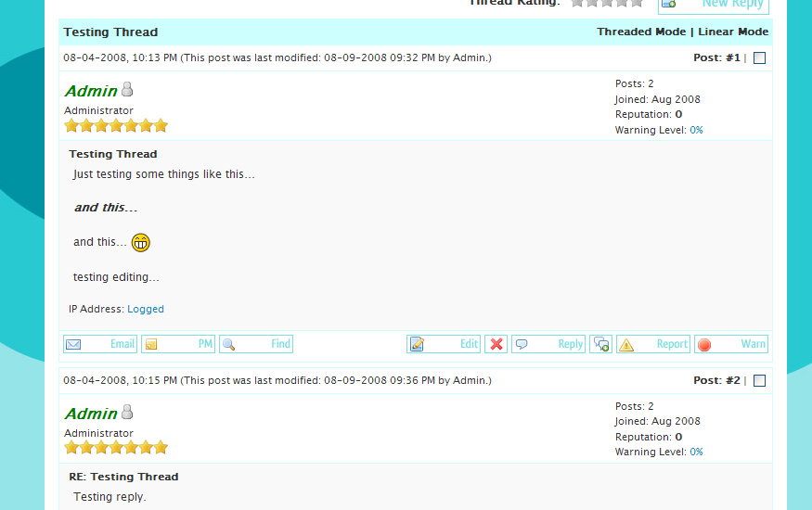812x510 pixels.
Task: Select the checkbox beside Post #2
Action: coord(759,381)
